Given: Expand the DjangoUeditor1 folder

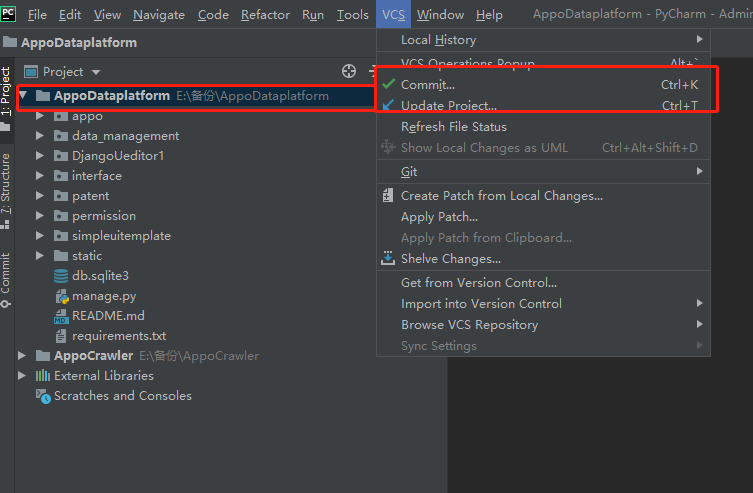Looking at the screenshot, I should tap(40, 156).
